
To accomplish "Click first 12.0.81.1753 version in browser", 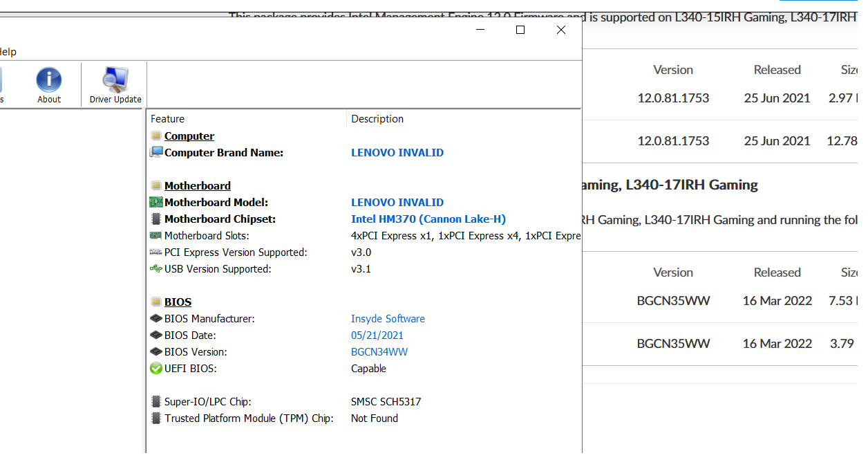I will point(673,98).
